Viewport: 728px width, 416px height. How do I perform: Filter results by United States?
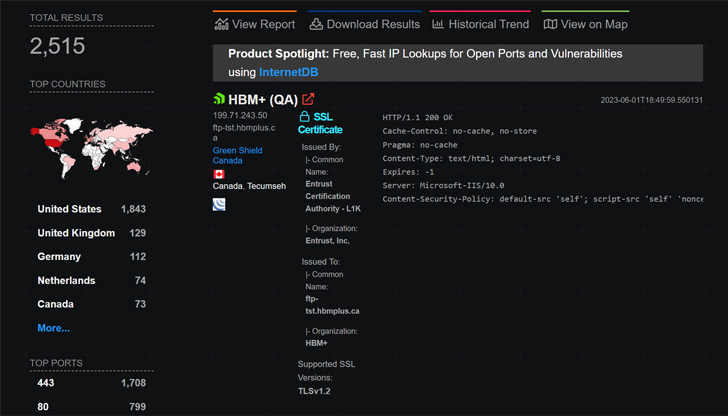[x=69, y=209]
